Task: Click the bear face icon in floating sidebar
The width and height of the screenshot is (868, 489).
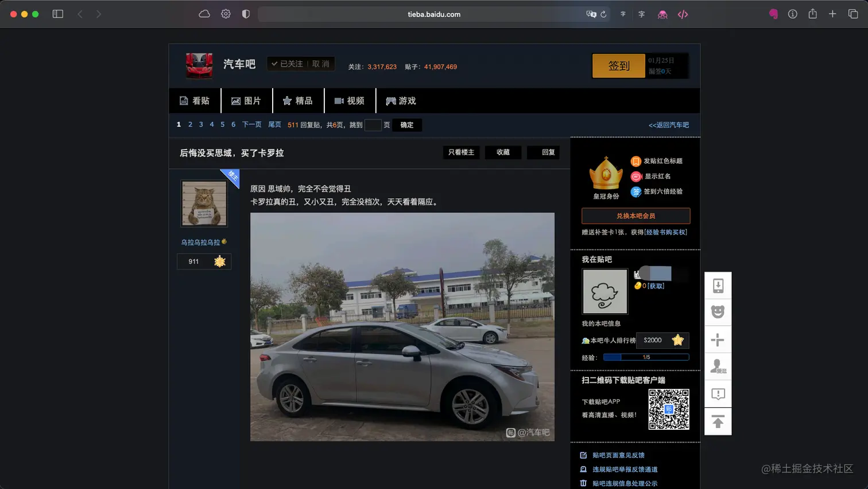Action: (718, 312)
